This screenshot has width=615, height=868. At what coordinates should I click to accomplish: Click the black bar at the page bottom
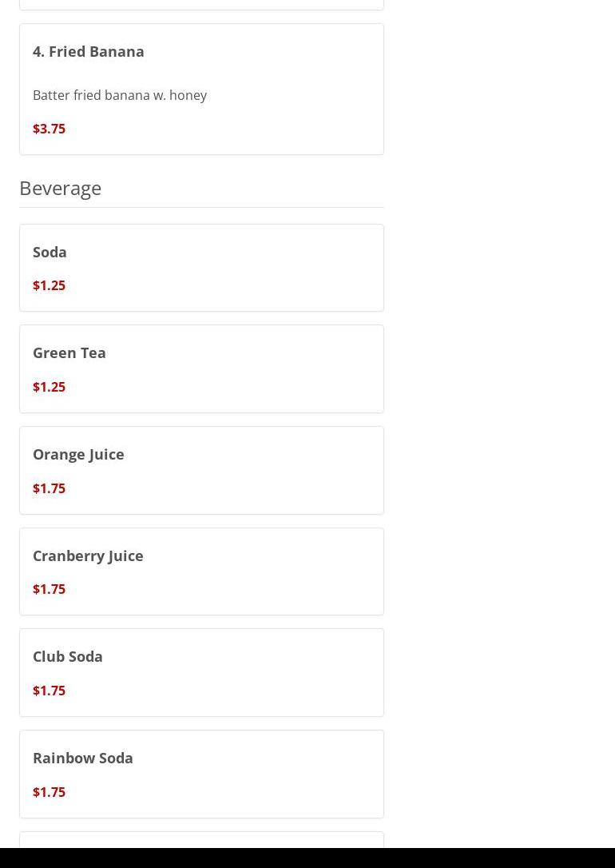coord(307,858)
